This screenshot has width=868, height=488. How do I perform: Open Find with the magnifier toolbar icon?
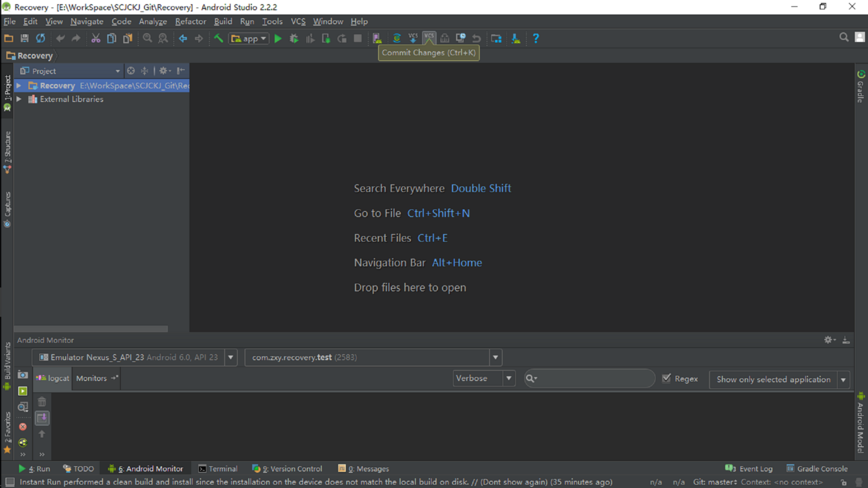[x=147, y=38]
